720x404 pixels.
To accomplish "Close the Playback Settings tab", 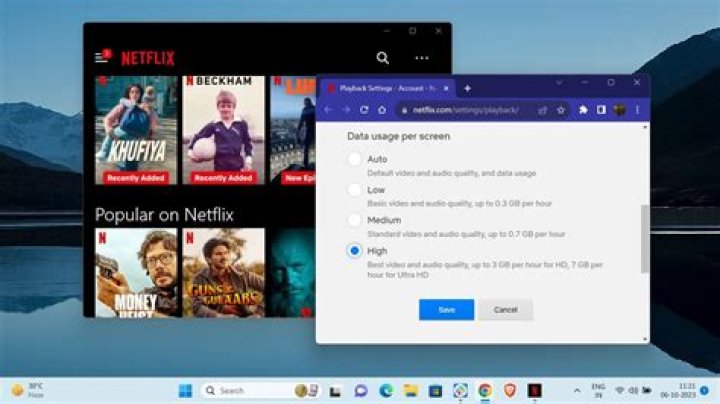I will click(446, 88).
